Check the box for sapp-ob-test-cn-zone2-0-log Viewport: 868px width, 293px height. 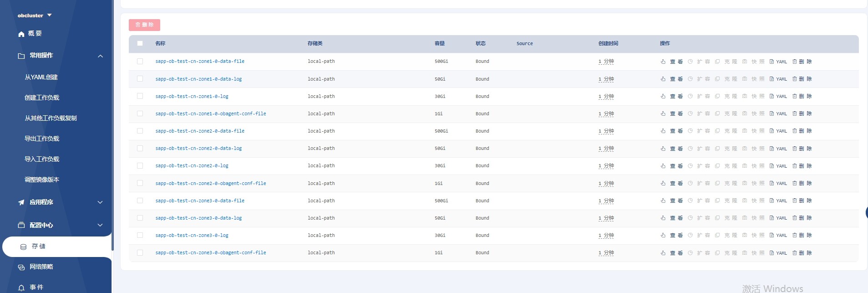(140, 165)
